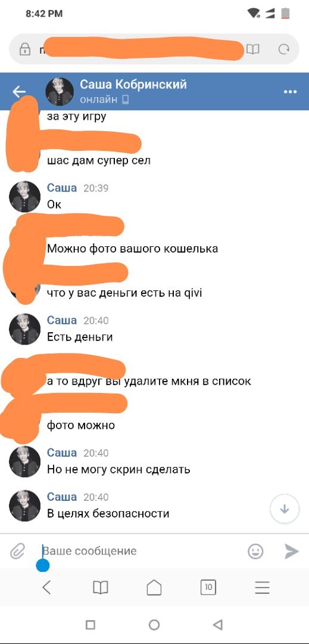
Task: Click sender name Саша above 'Ок' message
Action: pyautogui.click(x=62, y=188)
